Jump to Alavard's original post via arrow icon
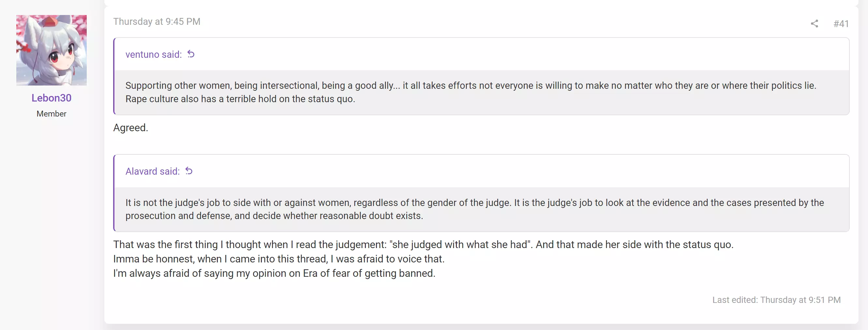Image resolution: width=868 pixels, height=330 pixels. pos(189,171)
